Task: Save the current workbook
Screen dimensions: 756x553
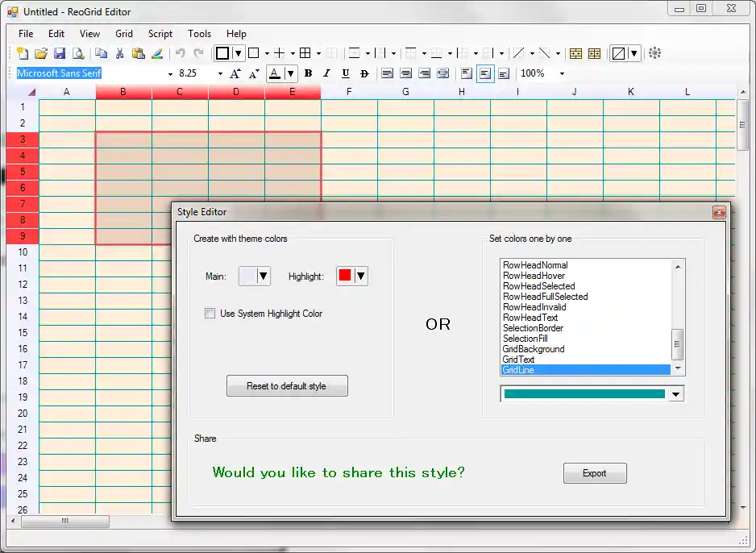Action: click(x=59, y=52)
